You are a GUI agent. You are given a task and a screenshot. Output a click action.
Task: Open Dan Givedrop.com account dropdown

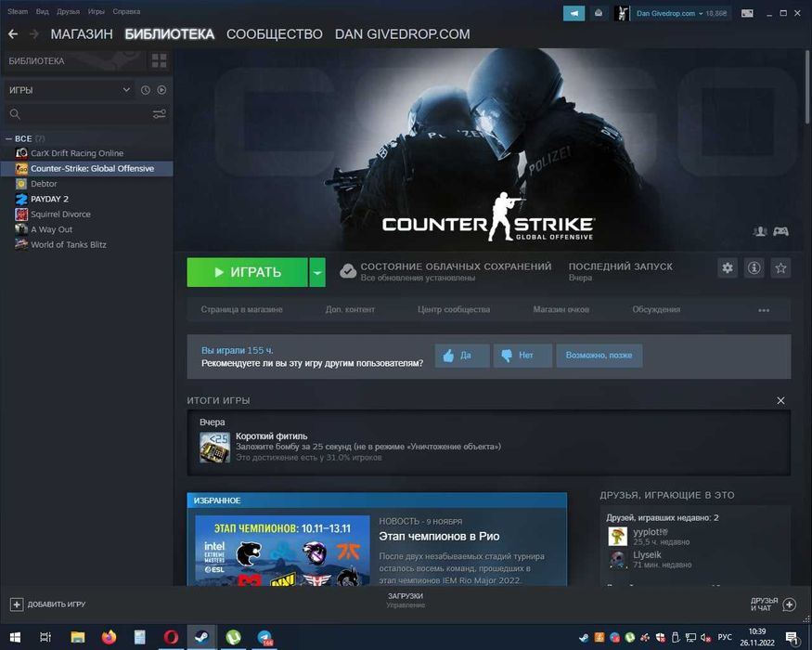click(x=669, y=14)
